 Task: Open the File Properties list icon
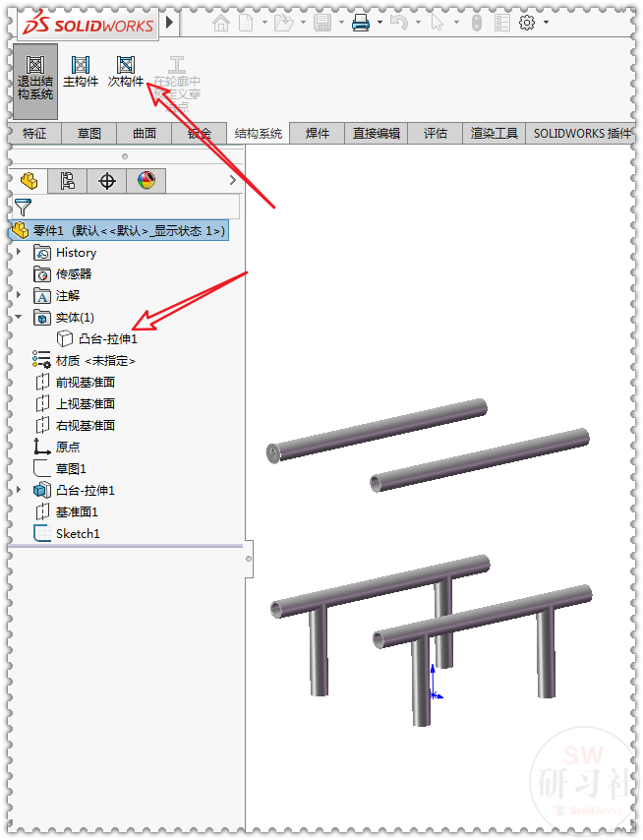(x=501, y=23)
